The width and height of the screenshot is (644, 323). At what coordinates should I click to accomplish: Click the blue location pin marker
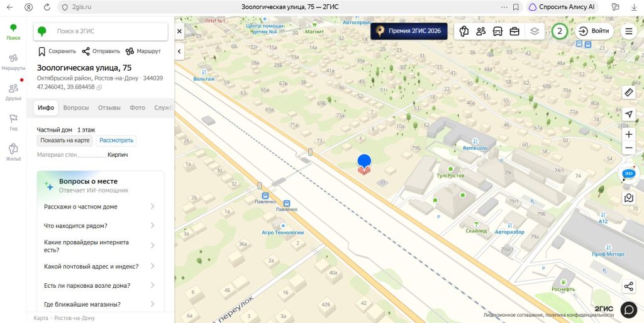pyautogui.click(x=364, y=162)
